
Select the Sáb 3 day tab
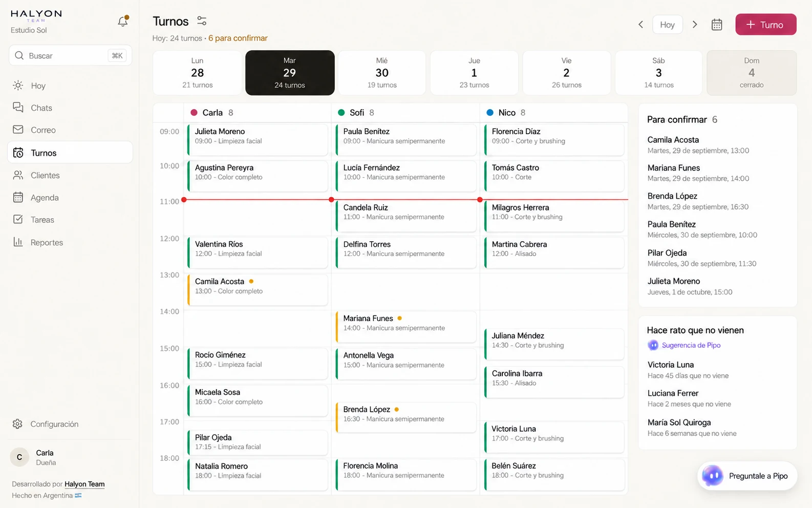(x=659, y=73)
